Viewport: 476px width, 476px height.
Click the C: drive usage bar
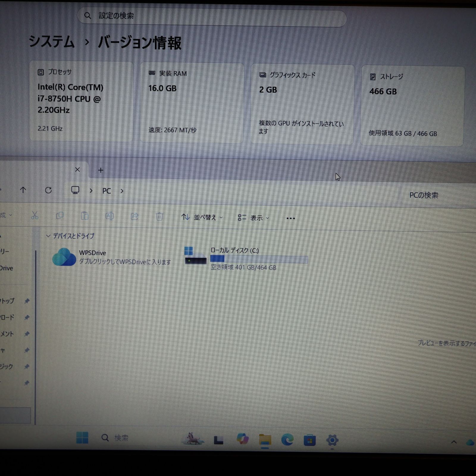coord(259,259)
